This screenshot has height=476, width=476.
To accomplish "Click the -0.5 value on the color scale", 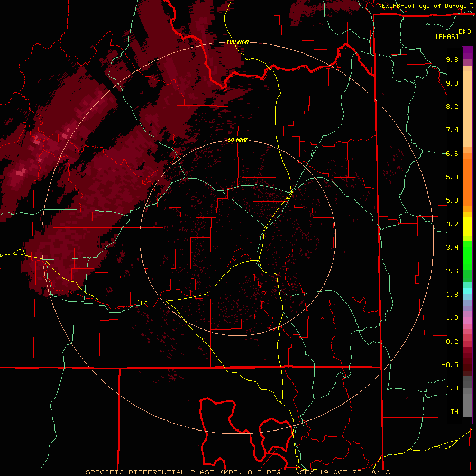I will coord(450,365).
